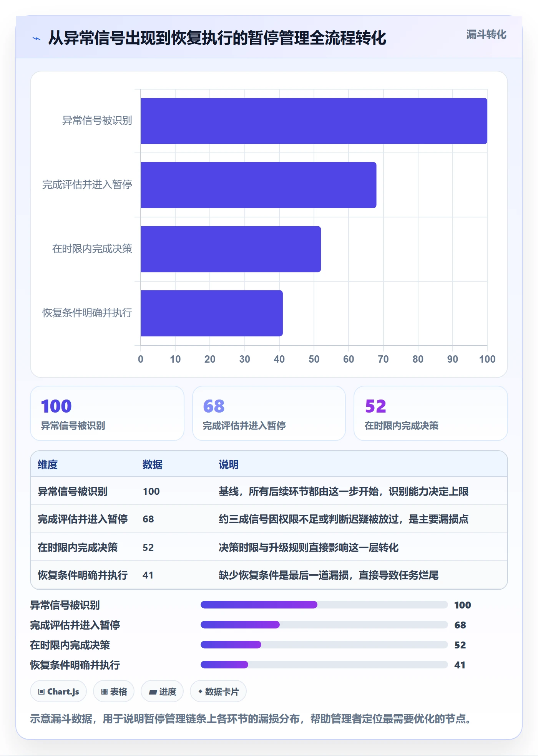Click the 在时限内完成决策 chart bar
The image size is (538, 756).
[x=231, y=249]
